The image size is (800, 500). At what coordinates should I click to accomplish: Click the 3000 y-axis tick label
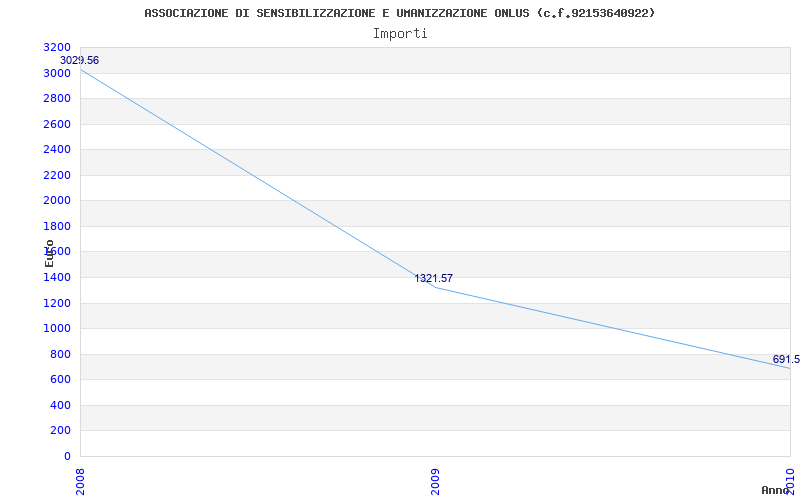click(57, 73)
